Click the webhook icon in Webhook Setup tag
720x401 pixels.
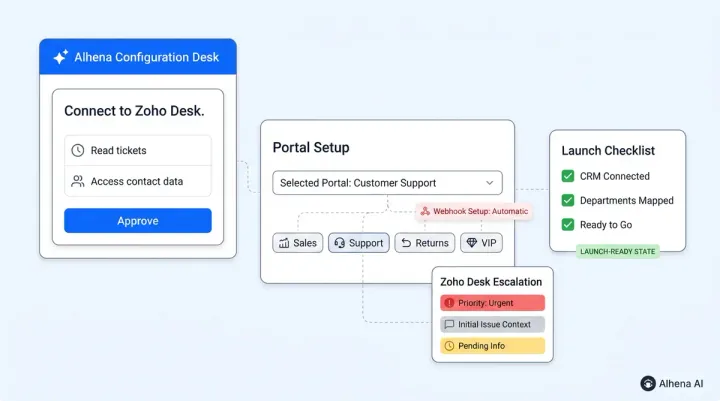point(425,211)
